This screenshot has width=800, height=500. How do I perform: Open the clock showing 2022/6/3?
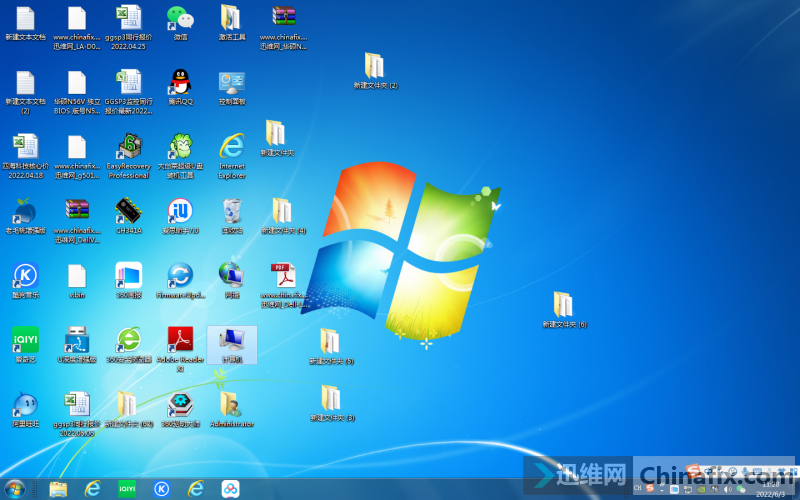pos(771,490)
